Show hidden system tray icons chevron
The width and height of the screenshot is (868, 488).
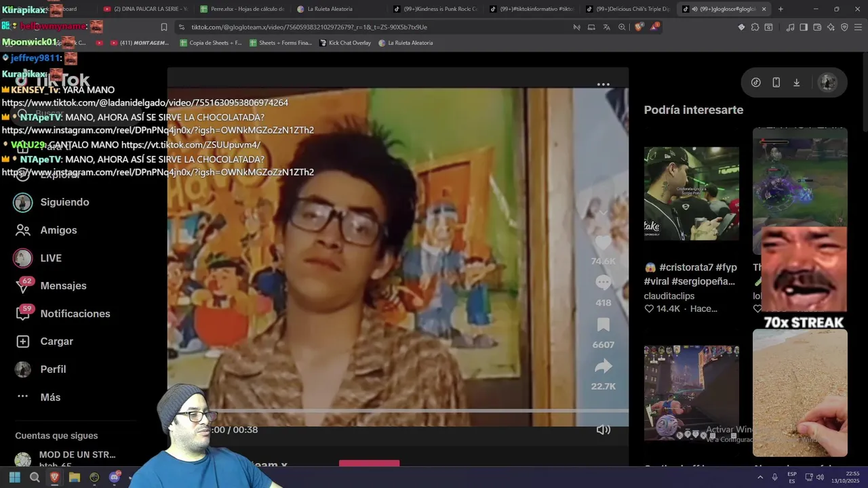[x=759, y=477]
